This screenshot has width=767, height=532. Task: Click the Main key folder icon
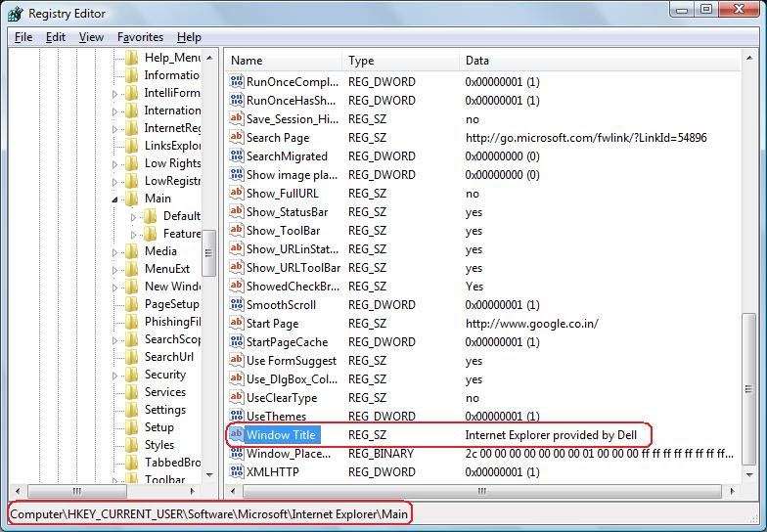[x=132, y=198]
